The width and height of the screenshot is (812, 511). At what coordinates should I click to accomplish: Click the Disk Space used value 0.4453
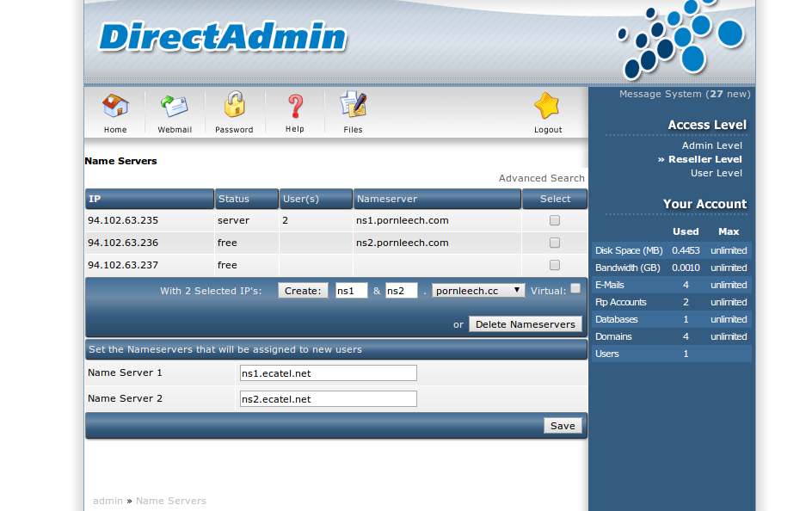pyautogui.click(x=686, y=250)
